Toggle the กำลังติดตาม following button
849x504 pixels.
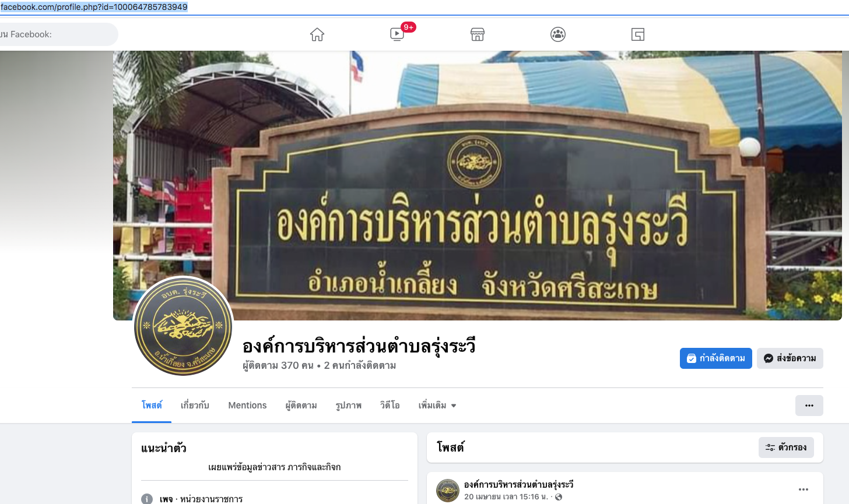pos(716,358)
